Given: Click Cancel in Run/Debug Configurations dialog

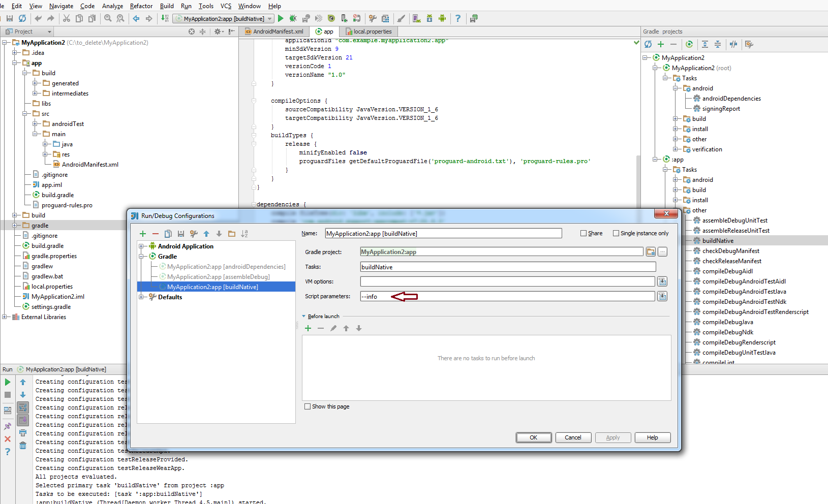Looking at the screenshot, I should [573, 437].
